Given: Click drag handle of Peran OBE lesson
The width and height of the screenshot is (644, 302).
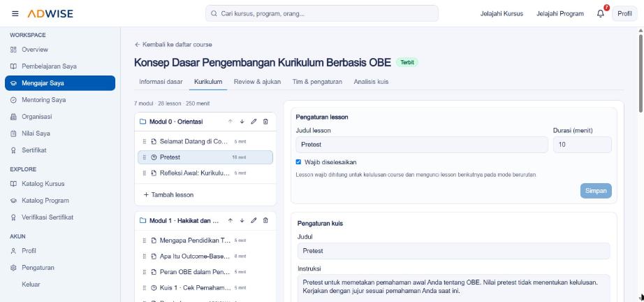Looking at the screenshot, I should [144, 272].
